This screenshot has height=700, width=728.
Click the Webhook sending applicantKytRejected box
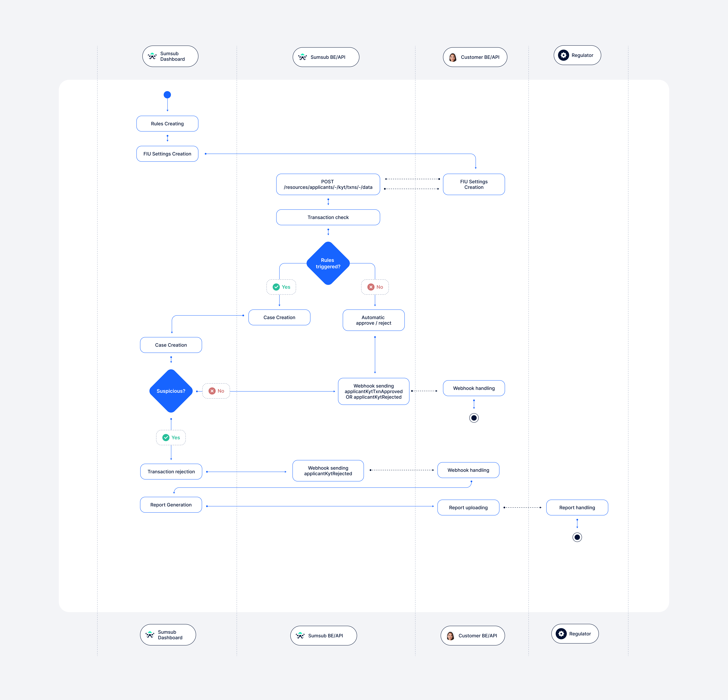[328, 471]
